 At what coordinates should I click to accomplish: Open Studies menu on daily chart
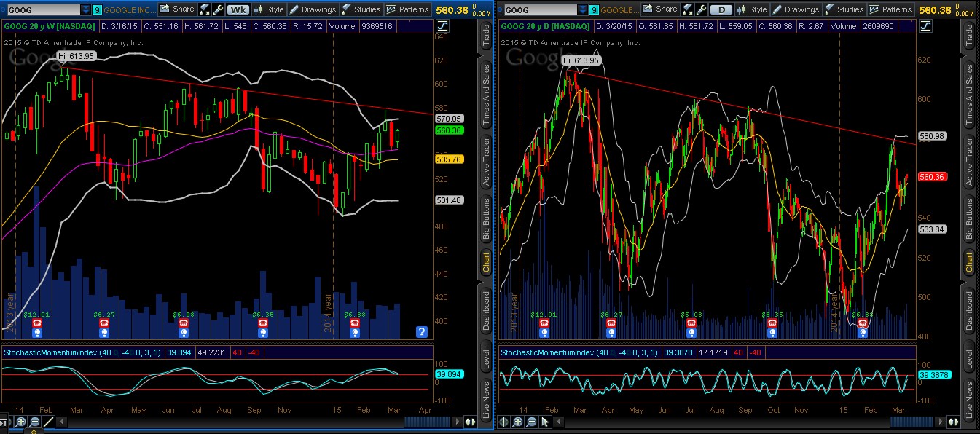[844, 9]
